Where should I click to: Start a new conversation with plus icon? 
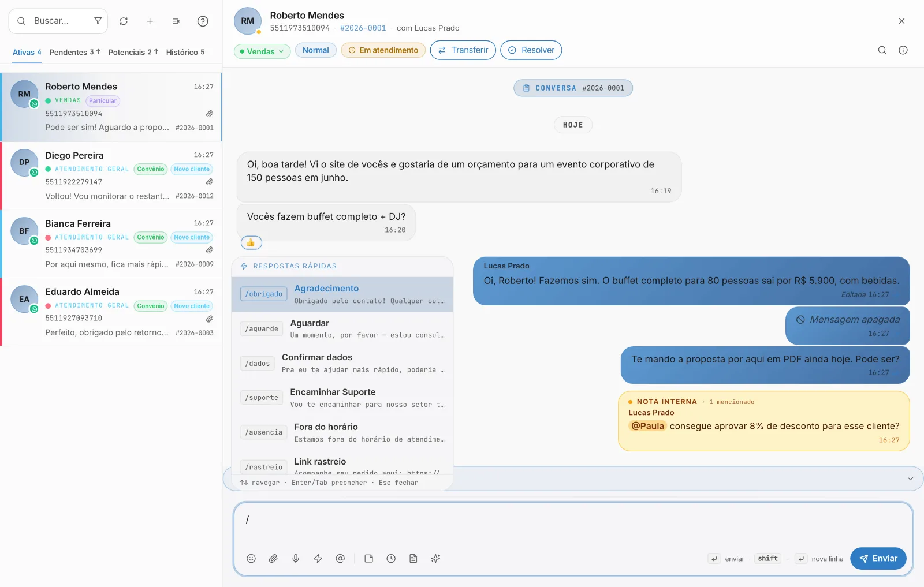coord(150,21)
